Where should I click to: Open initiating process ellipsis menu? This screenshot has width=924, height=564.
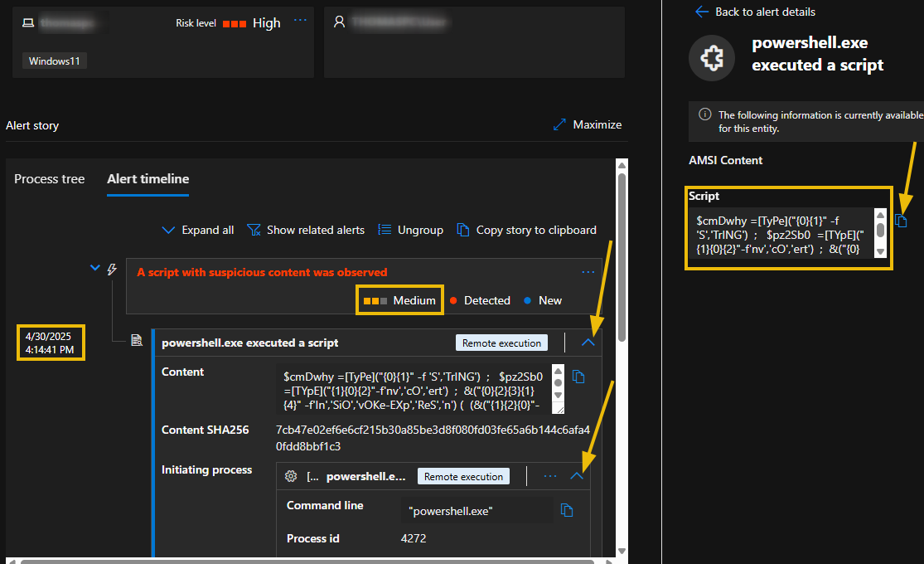[549, 476]
